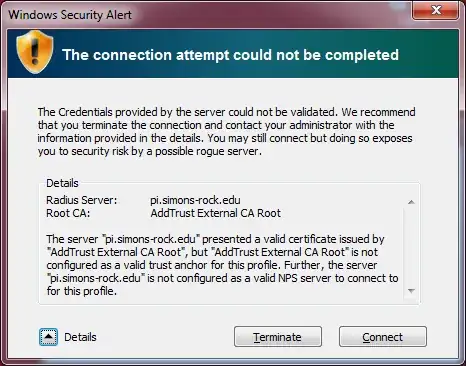This screenshot has width=466, height=366.
Task: Click the "Radius Server:" field label
Action: [x=82, y=200]
